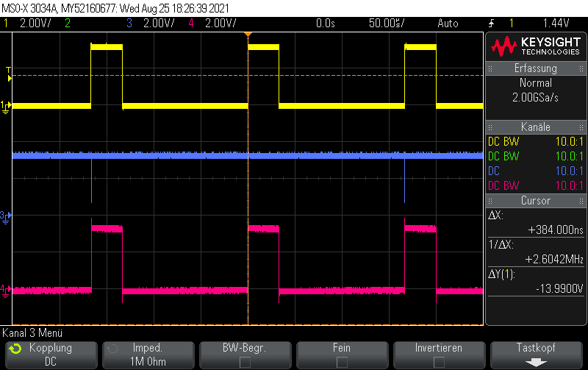
Task: Click the Imped. 1M Ohm softkey
Action: [x=148, y=355]
